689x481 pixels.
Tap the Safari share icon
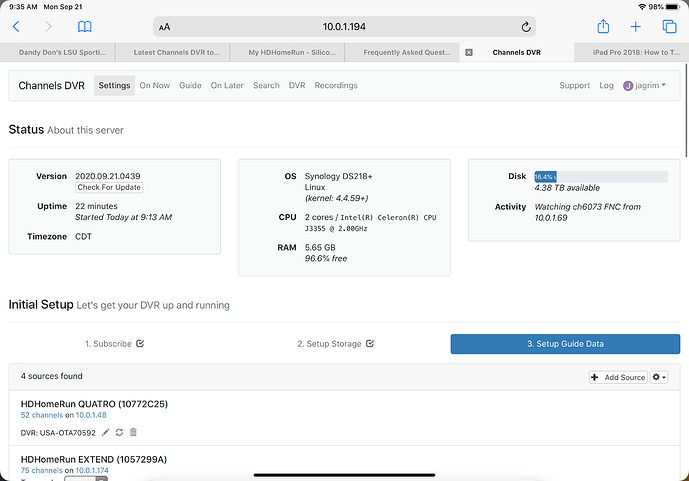click(603, 27)
